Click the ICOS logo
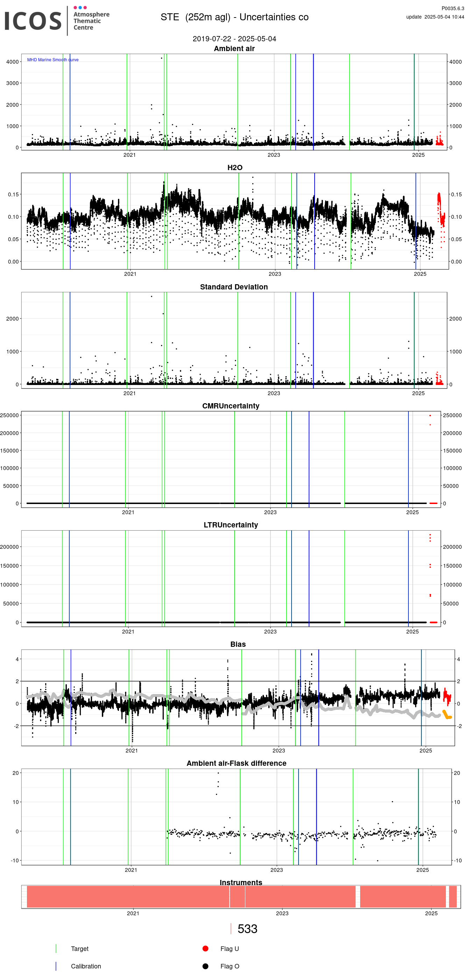 tap(33, 21)
